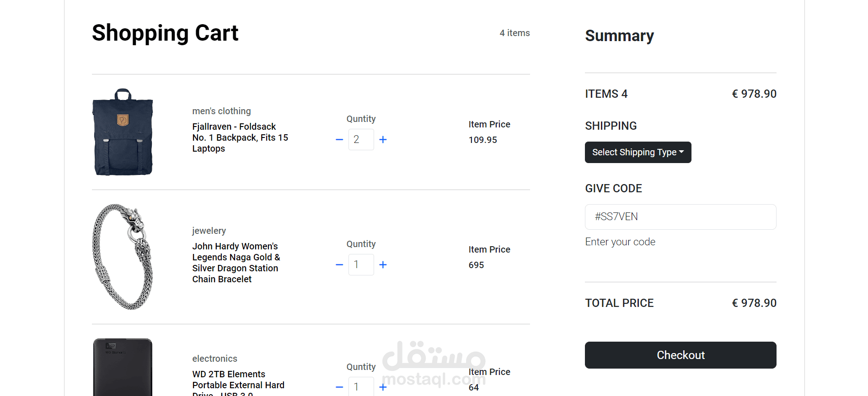868x396 pixels.
Task: Click the Checkout button
Action: pyautogui.click(x=680, y=355)
